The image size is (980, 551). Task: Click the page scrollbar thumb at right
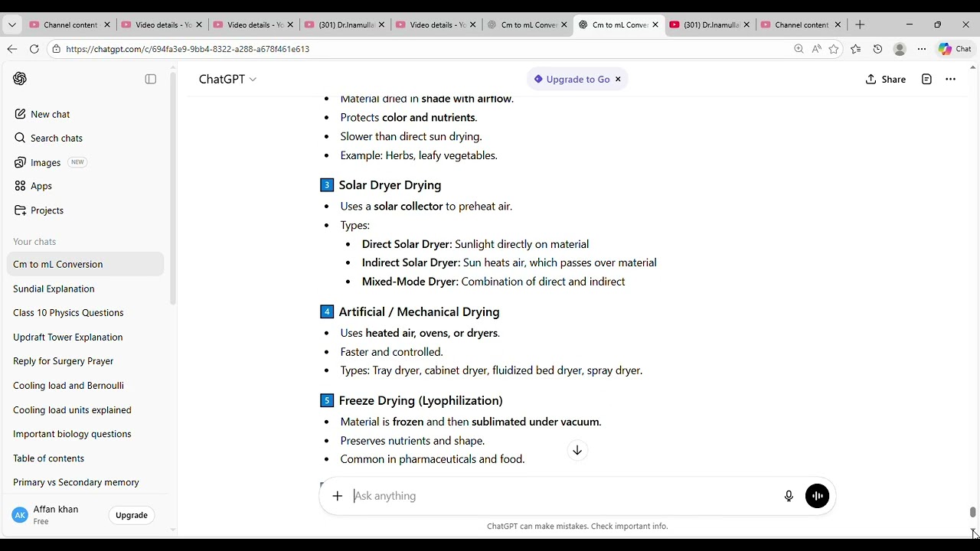(x=973, y=512)
